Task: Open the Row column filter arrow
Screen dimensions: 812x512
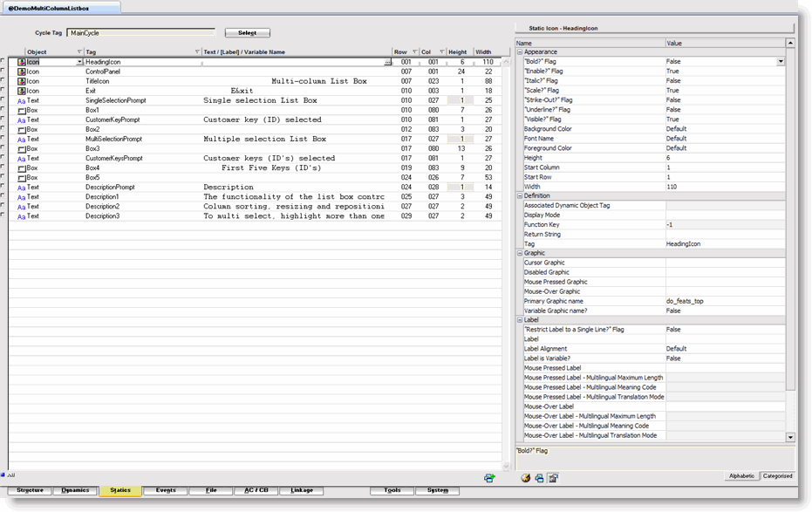Action: [415, 51]
